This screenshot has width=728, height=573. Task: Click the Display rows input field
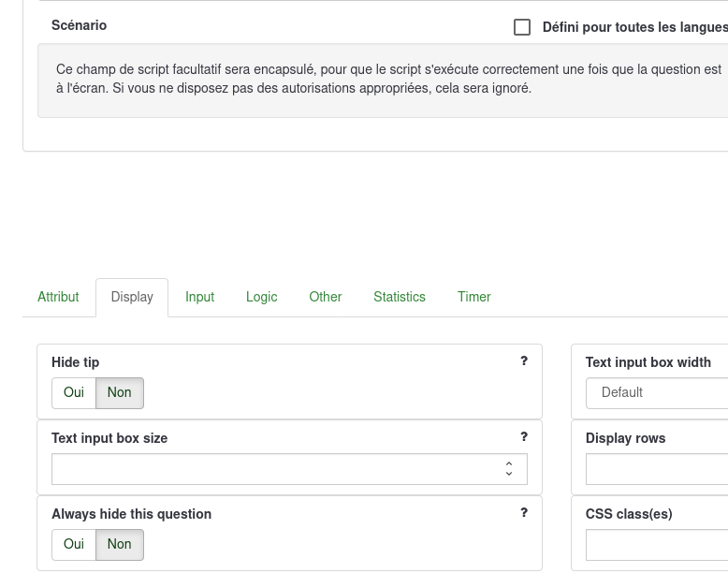coord(657,469)
